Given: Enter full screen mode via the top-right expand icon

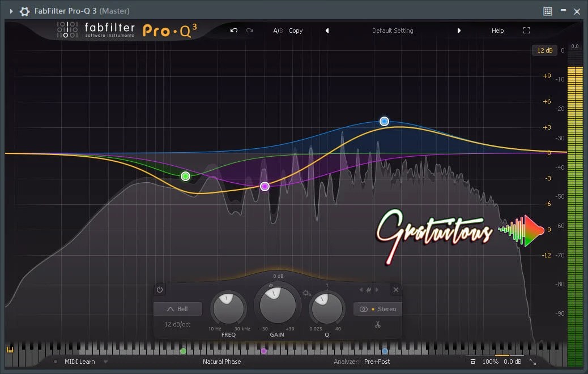Looking at the screenshot, I should [x=526, y=31].
